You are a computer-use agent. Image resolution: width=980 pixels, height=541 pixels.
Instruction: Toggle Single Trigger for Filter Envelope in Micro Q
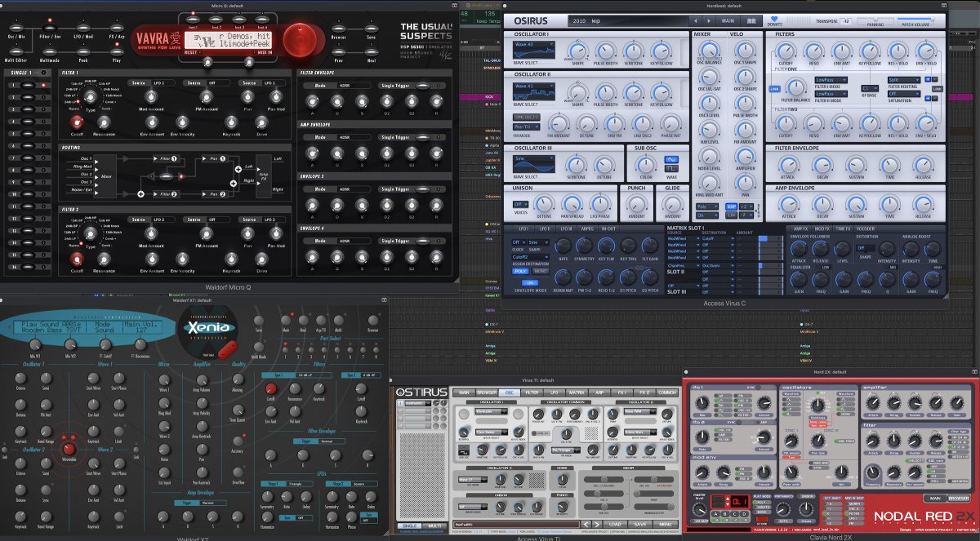click(x=422, y=86)
